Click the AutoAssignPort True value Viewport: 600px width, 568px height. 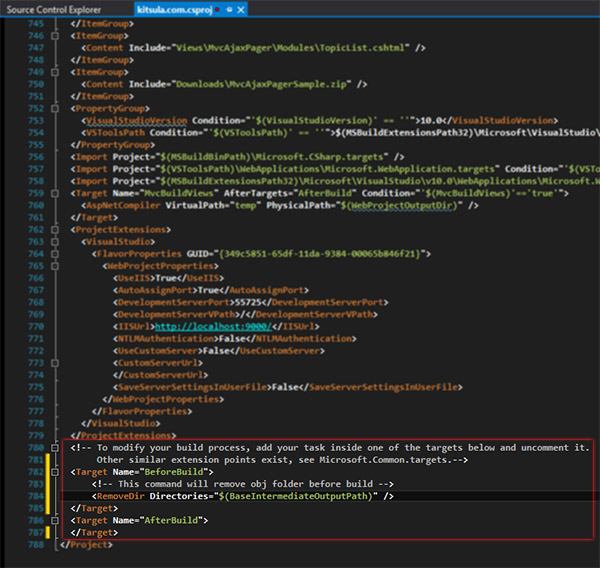(x=208, y=290)
